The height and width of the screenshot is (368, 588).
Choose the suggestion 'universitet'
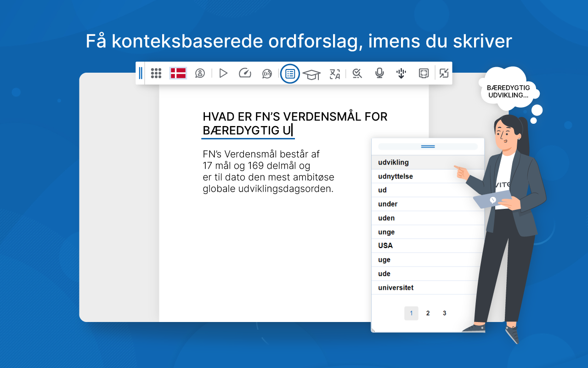[428, 287]
